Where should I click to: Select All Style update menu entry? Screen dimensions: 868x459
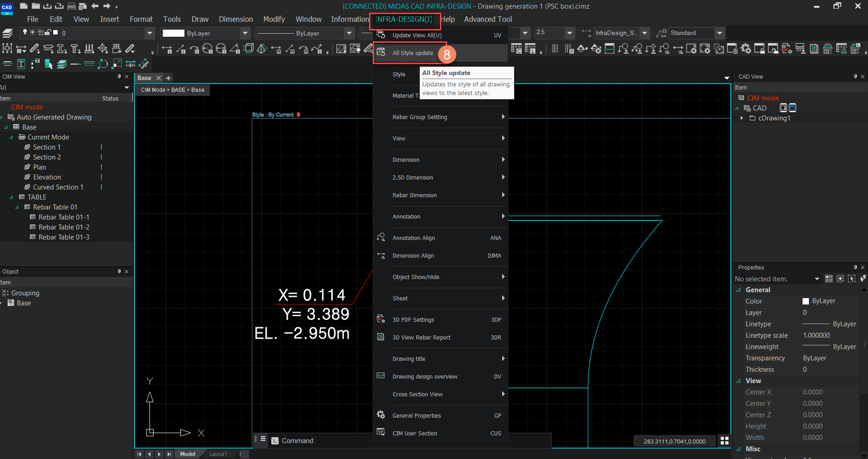pyautogui.click(x=413, y=53)
